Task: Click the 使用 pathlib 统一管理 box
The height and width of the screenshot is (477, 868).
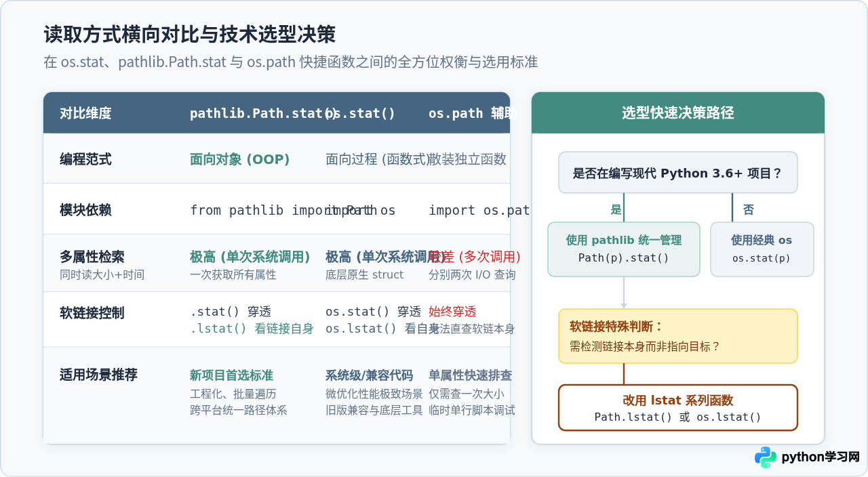Action: point(624,249)
